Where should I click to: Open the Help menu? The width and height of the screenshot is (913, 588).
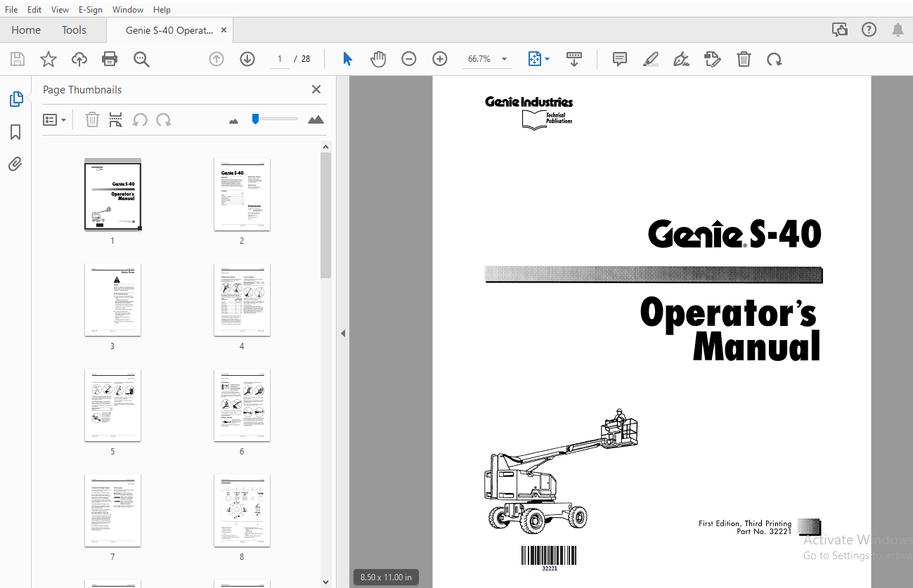(162, 9)
